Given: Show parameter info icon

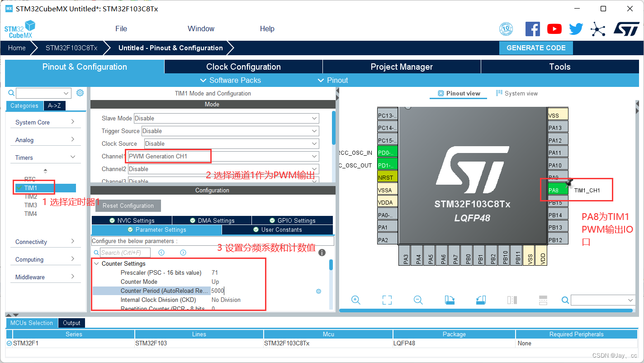Looking at the screenshot, I should click(322, 253).
